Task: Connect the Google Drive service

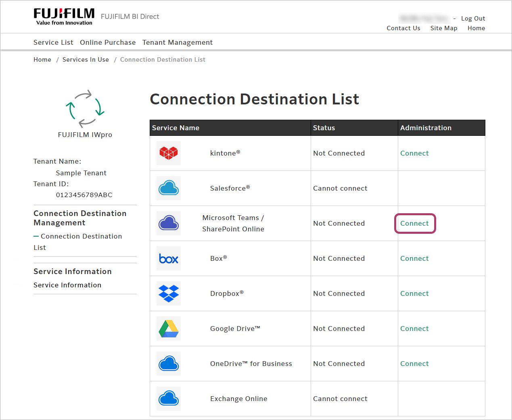Action: pos(414,329)
